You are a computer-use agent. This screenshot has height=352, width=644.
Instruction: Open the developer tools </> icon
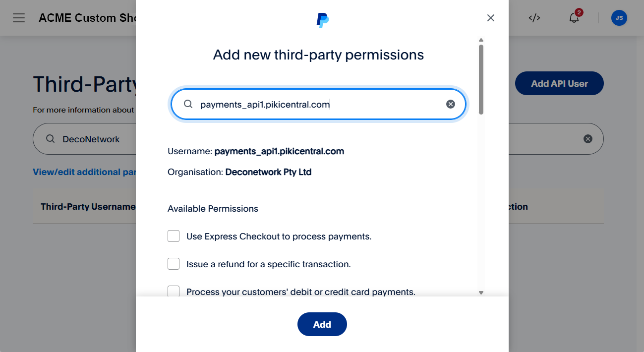tap(534, 18)
